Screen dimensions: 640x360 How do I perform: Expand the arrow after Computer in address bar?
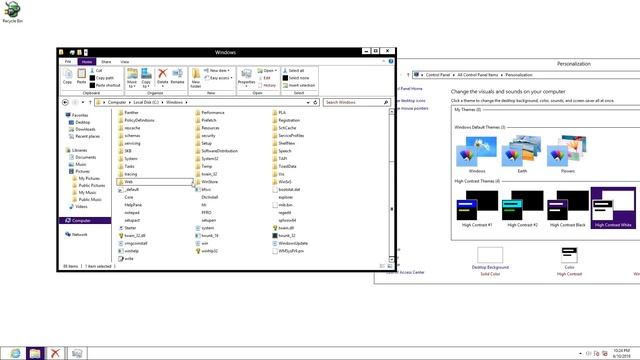click(130, 102)
